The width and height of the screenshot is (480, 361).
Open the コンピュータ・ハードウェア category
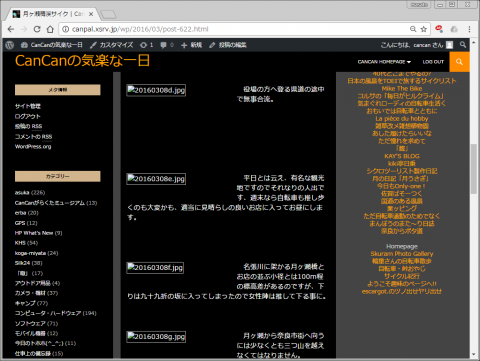(48, 313)
